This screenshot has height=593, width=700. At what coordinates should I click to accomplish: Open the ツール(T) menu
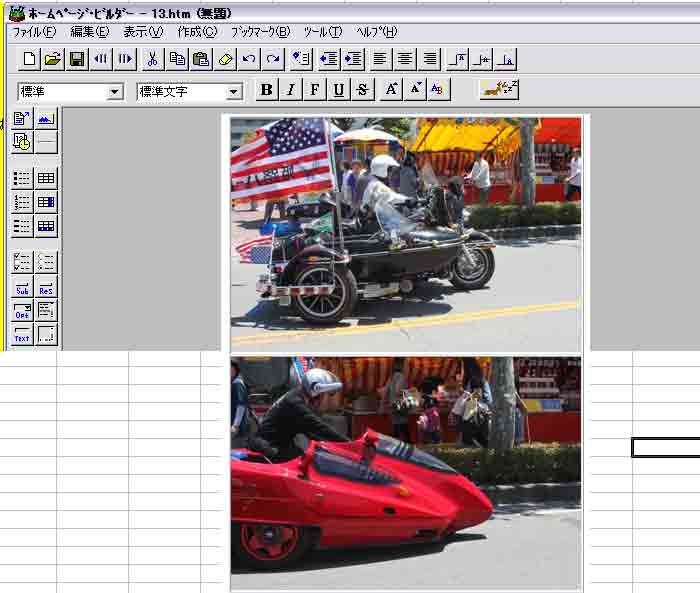[x=322, y=32]
